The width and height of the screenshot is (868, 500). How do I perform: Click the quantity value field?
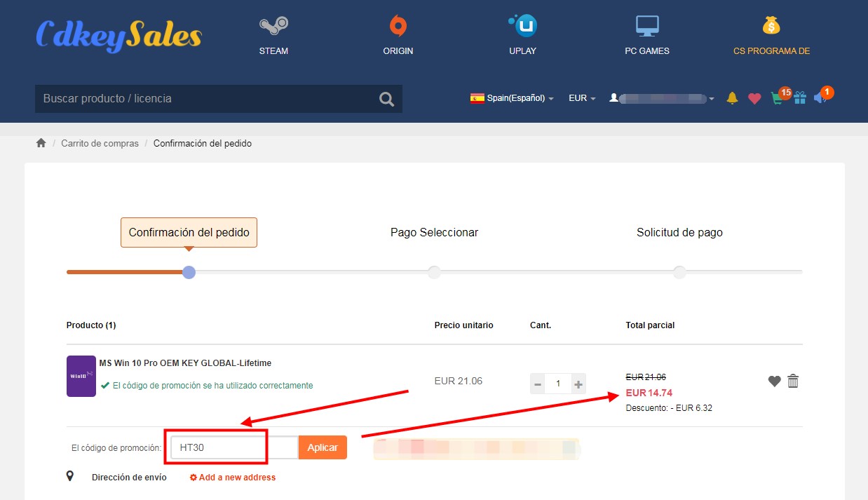coord(558,384)
